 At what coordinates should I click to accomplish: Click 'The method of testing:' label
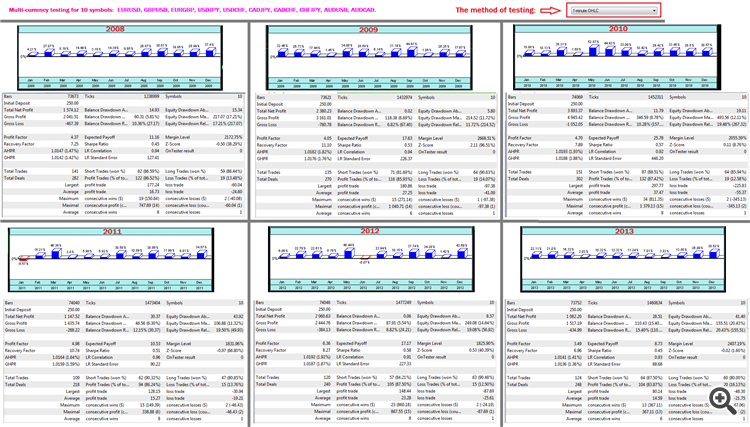495,10
